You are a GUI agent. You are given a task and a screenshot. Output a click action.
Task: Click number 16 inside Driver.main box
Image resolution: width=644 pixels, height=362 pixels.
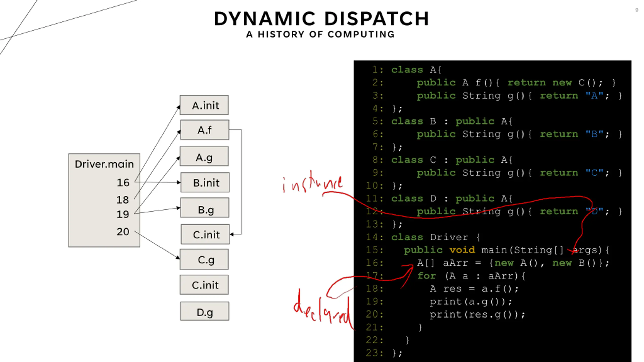point(123,183)
